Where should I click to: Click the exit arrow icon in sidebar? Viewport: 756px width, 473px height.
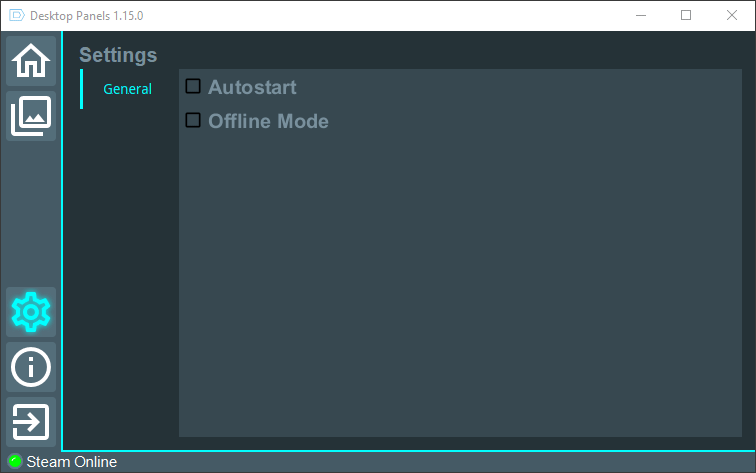tap(31, 422)
